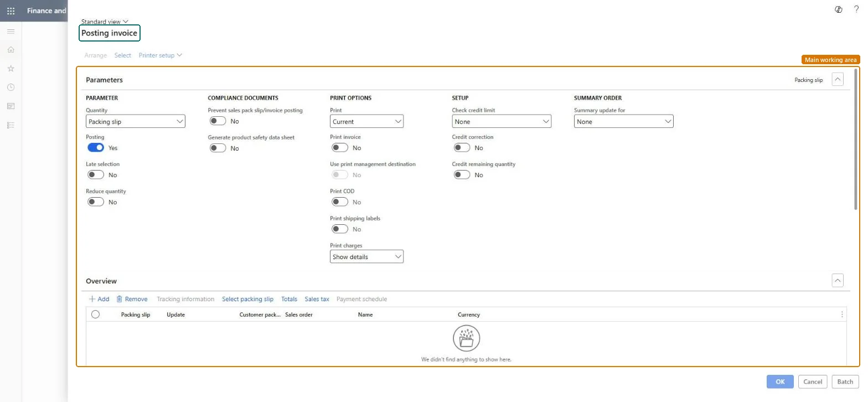Enable the Reduce quantity toggle
Screen dimensions: 868x402
(x=96, y=202)
